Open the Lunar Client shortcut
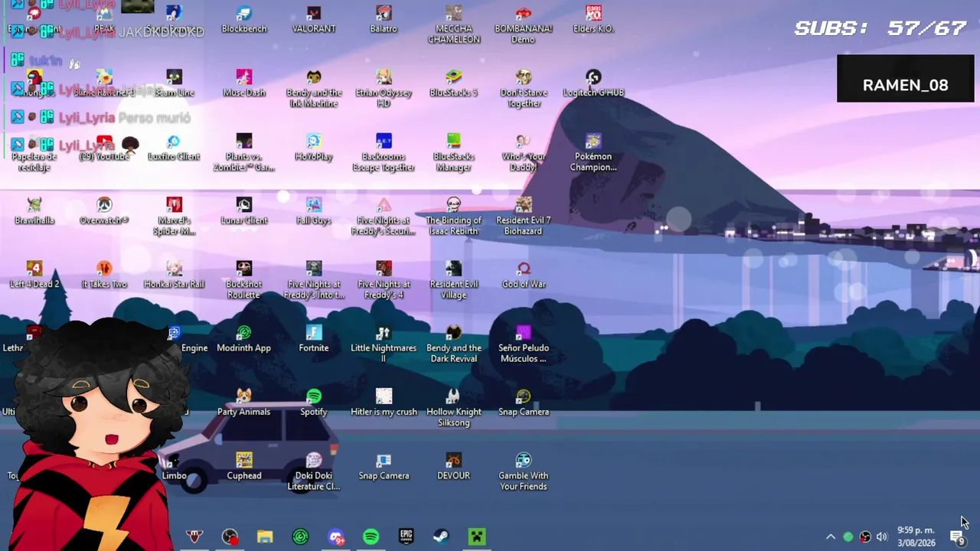This screenshot has height=551, width=980. [244, 211]
